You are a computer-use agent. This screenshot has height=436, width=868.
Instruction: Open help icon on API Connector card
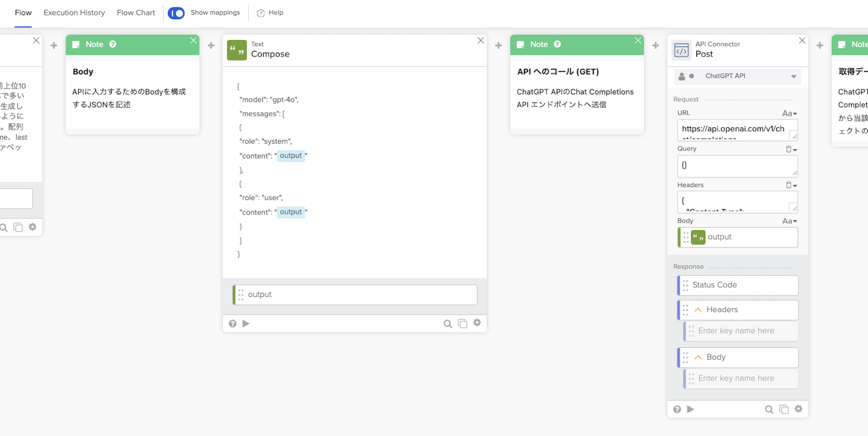[x=678, y=409]
